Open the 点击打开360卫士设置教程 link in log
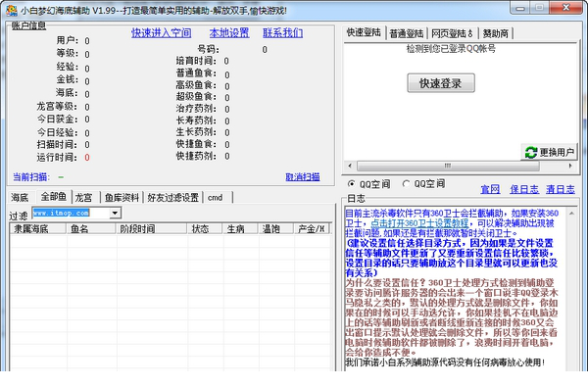 pyautogui.click(x=419, y=223)
